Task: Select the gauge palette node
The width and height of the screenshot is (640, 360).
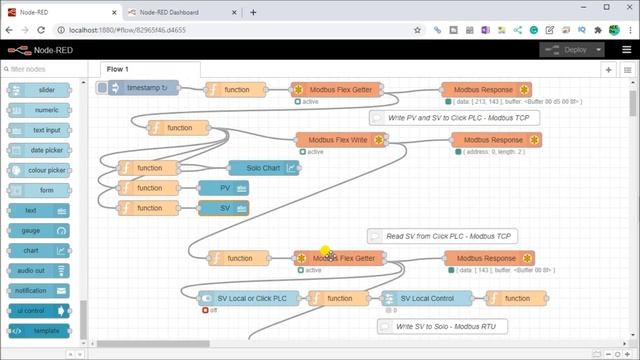Action: pyautogui.click(x=39, y=231)
